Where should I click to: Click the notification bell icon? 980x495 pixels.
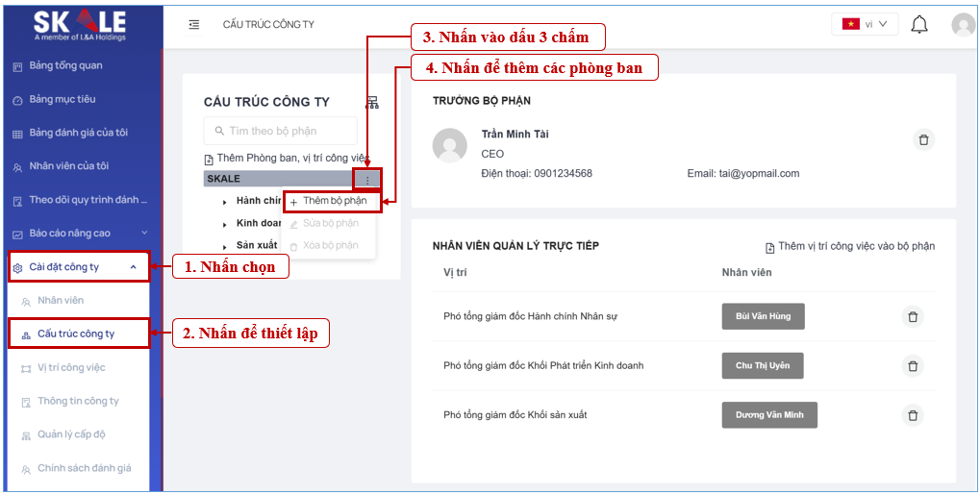point(919,24)
